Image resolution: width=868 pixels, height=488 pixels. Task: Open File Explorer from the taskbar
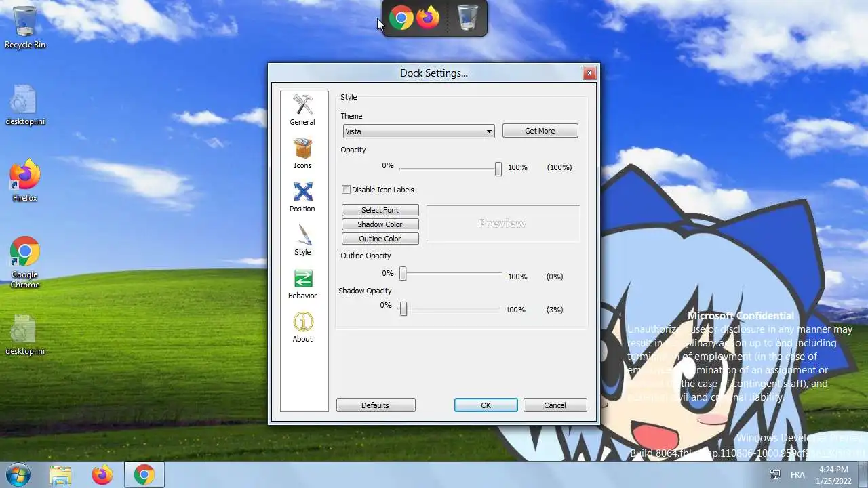pos(60,475)
